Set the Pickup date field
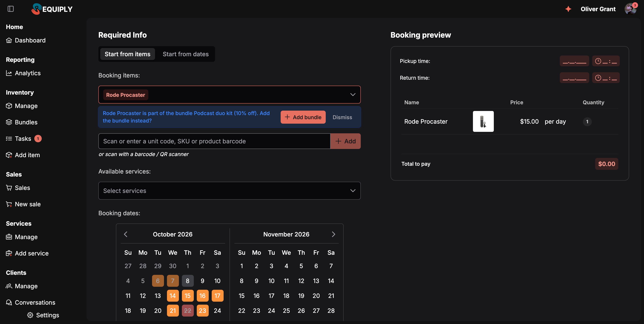Screen dimensions: 644x324 click(574, 61)
